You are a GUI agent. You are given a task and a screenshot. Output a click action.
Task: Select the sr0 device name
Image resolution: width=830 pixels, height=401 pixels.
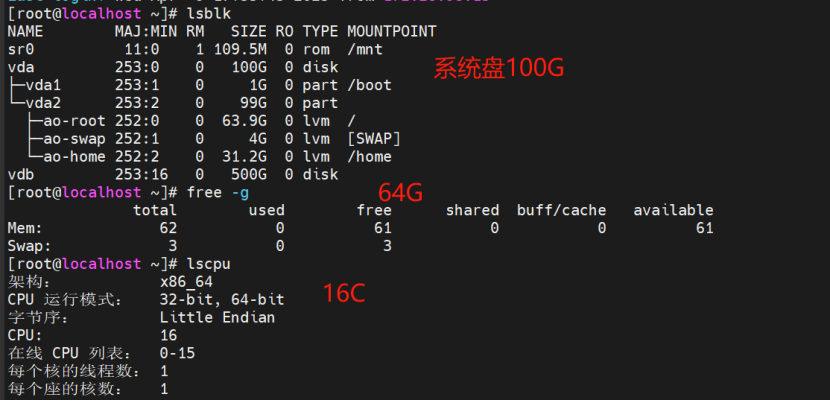coord(21,50)
